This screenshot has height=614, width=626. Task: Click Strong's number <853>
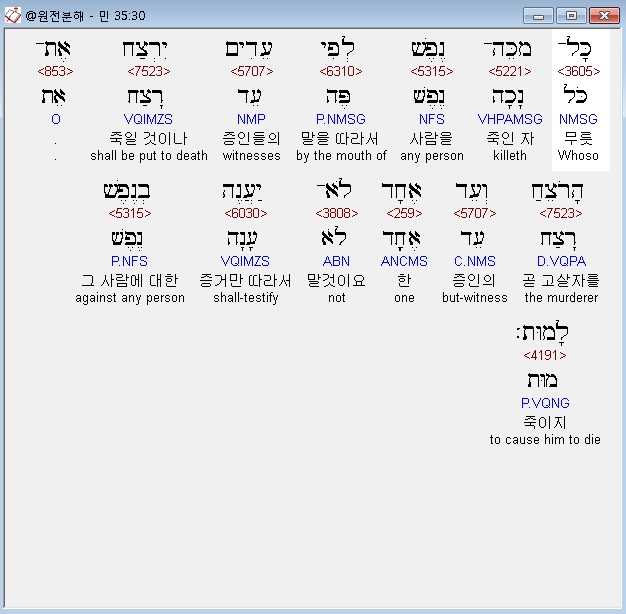pyautogui.click(x=55, y=71)
